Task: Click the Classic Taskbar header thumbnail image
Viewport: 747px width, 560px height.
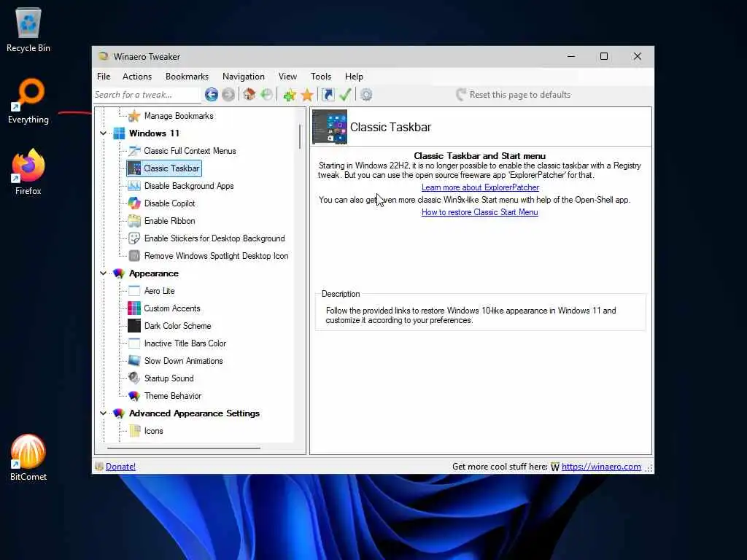Action: (x=330, y=127)
